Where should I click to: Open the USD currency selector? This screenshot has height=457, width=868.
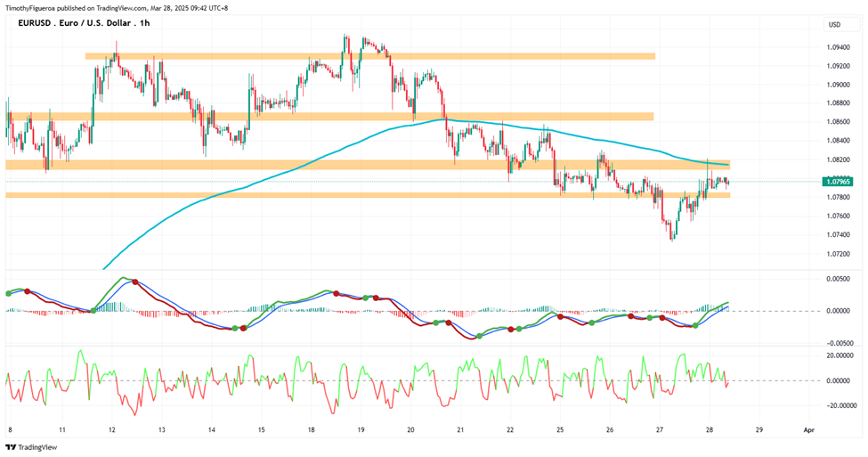pyautogui.click(x=834, y=24)
